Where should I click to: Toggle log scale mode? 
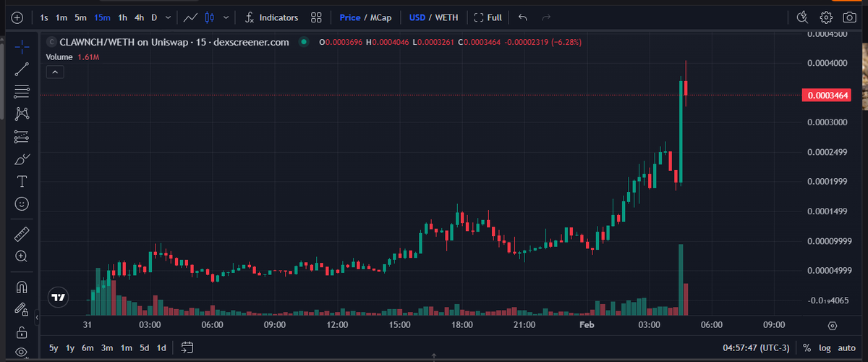825,348
